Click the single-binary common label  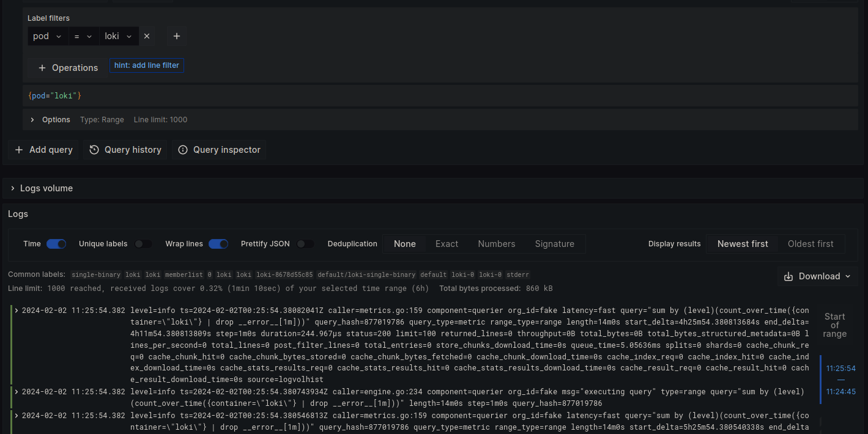[97, 275]
